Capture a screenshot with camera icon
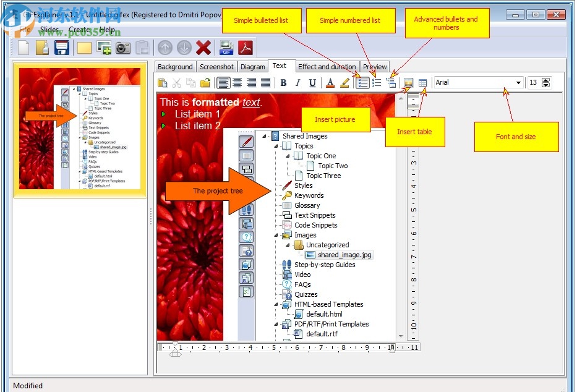The image size is (577, 392). pos(123,48)
